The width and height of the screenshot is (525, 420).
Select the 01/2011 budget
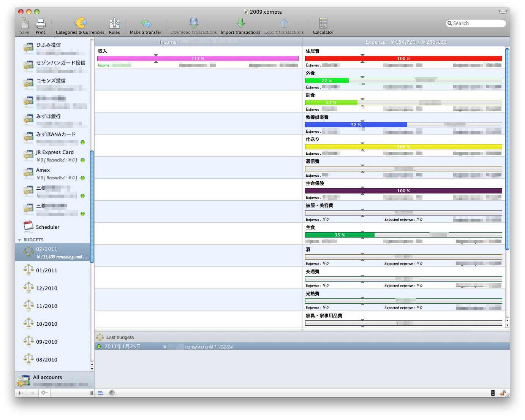(47, 270)
